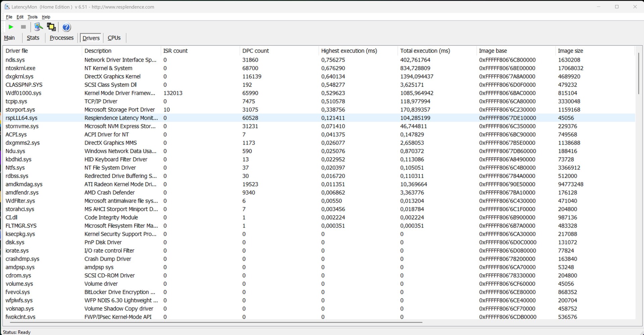Click the gray stop monitor button
644x335 pixels.
[23, 27]
